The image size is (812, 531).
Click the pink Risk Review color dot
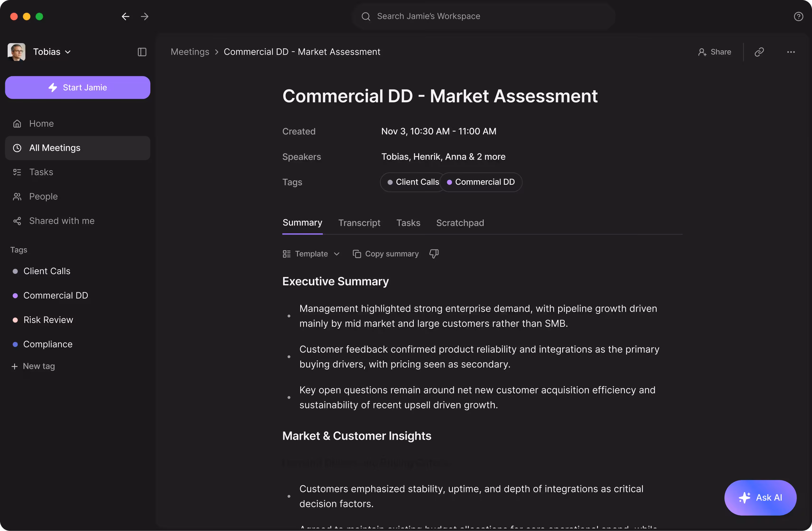[15, 320]
